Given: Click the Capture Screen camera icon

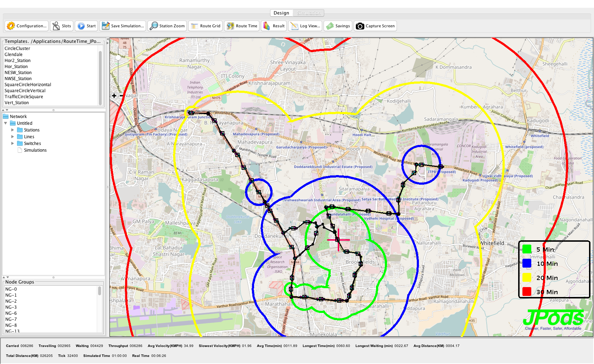Looking at the screenshot, I should point(360,26).
